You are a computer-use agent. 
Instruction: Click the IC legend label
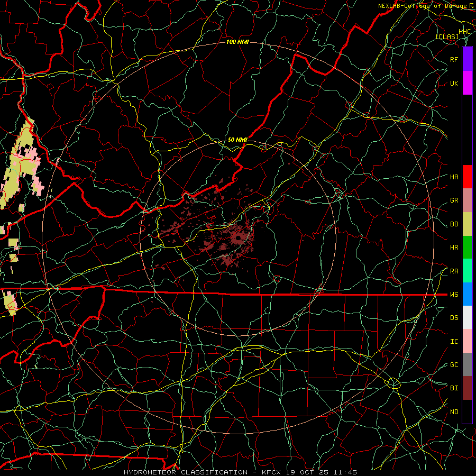coord(454,342)
